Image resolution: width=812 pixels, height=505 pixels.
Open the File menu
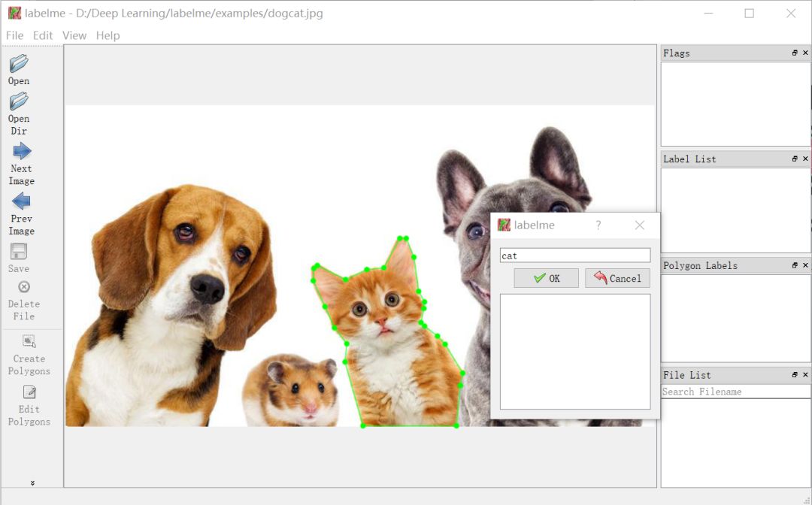pyautogui.click(x=14, y=35)
